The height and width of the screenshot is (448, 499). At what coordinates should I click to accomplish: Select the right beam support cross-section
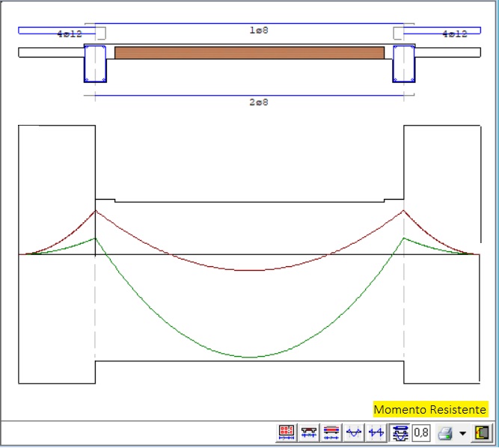point(404,64)
